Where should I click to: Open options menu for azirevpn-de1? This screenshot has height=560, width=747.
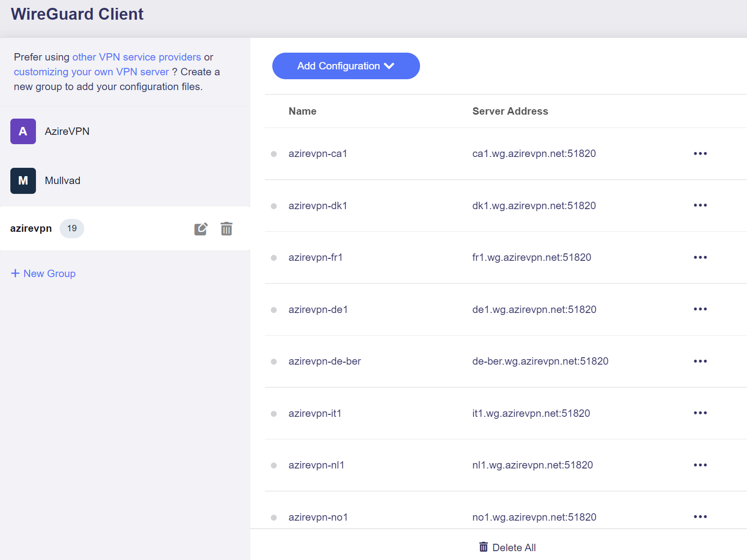700,309
